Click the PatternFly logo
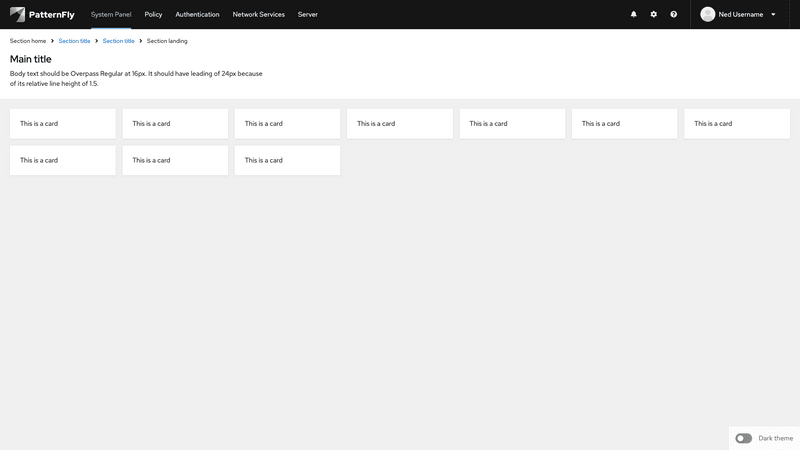Viewport: 800px width, 450px height. coord(42,14)
